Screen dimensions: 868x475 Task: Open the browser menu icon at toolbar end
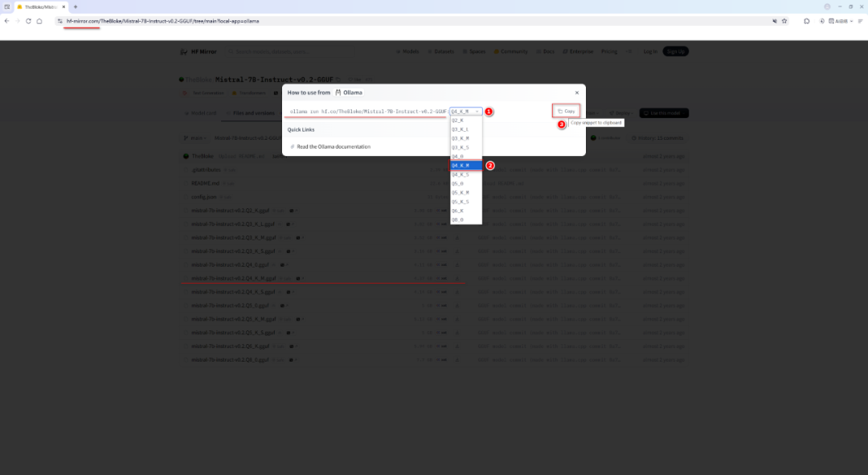click(x=860, y=21)
